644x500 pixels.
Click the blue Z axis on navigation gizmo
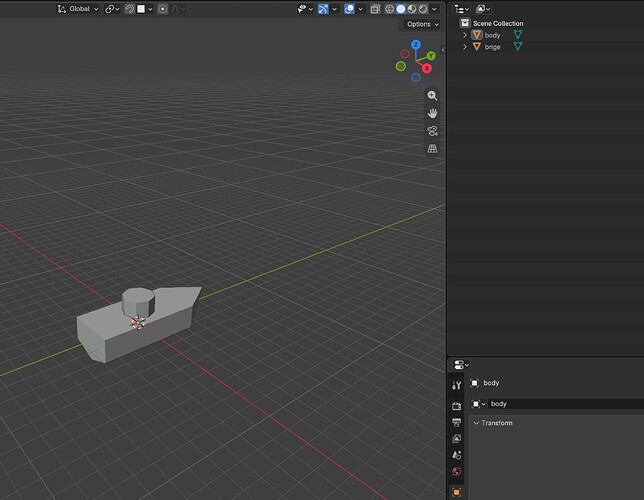click(x=416, y=44)
